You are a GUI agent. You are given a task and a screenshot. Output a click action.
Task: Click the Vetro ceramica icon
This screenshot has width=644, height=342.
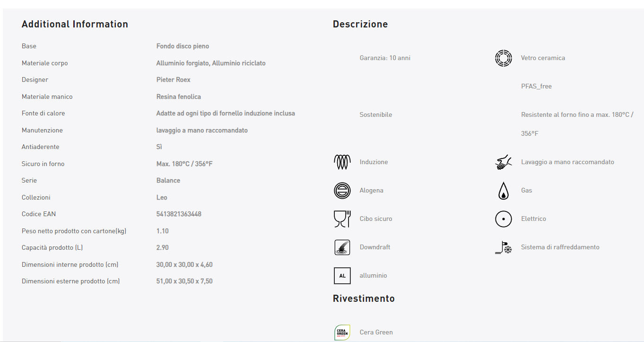(503, 58)
